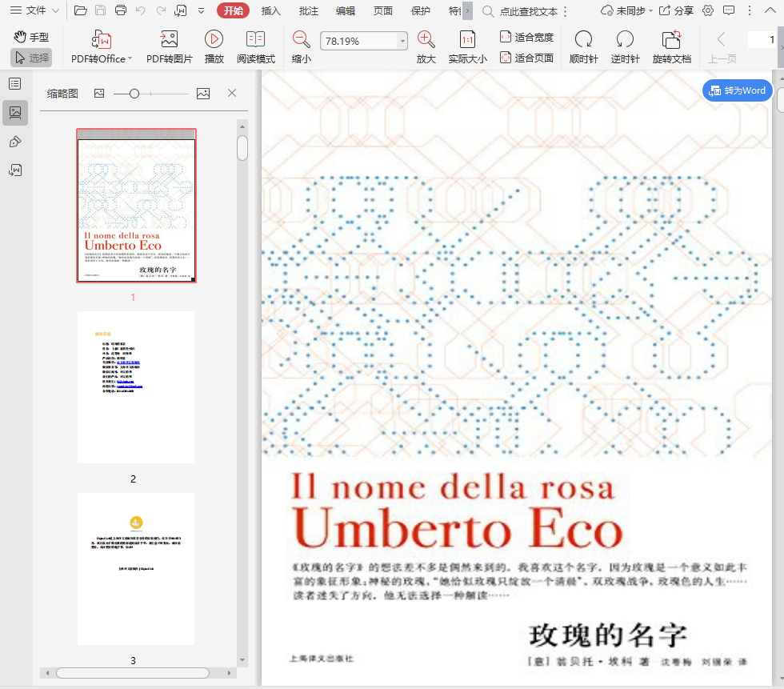This screenshot has width=784, height=689.
Task: Open the vertical more-options menu
Action: (749, 10)
